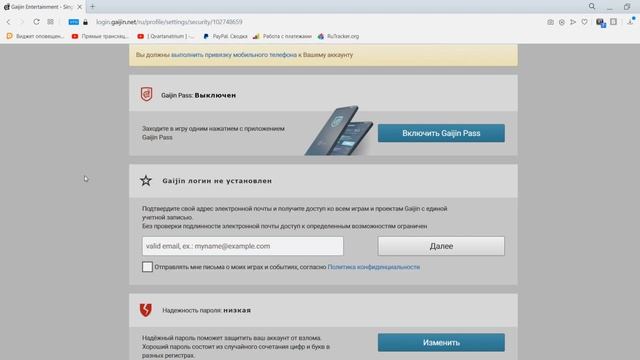This screenshot has width=640, height=360.
Task: Open downloads panel in toolbar
Action: (x=631, y=22)
